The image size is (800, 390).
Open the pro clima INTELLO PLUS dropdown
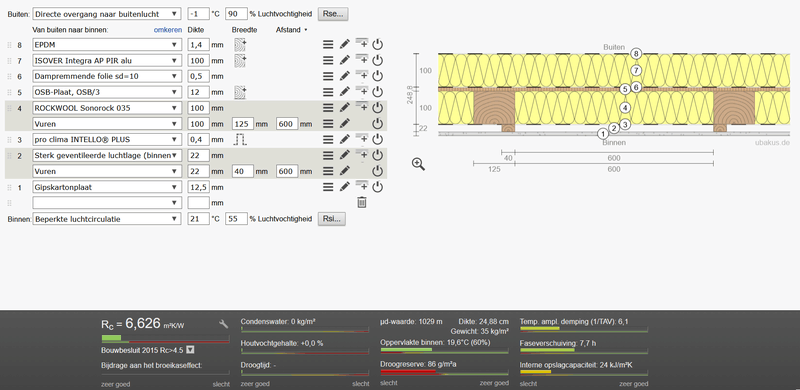[x=107, y=139]
